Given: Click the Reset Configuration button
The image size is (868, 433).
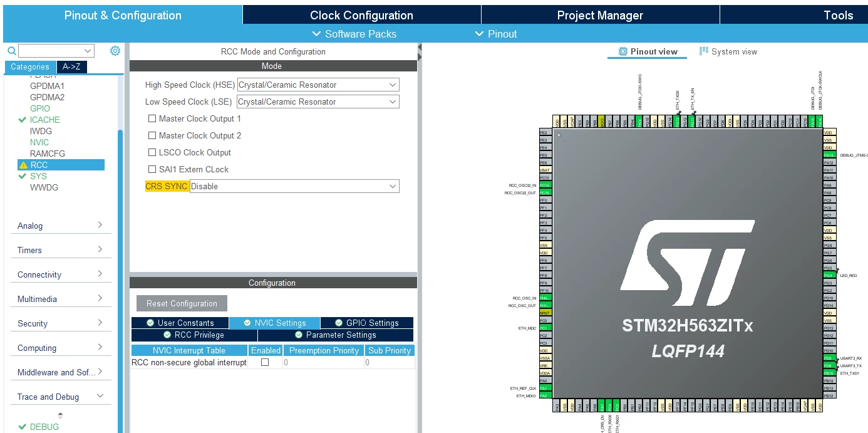Looking at the screenshot, I should (x=182, y=303).
